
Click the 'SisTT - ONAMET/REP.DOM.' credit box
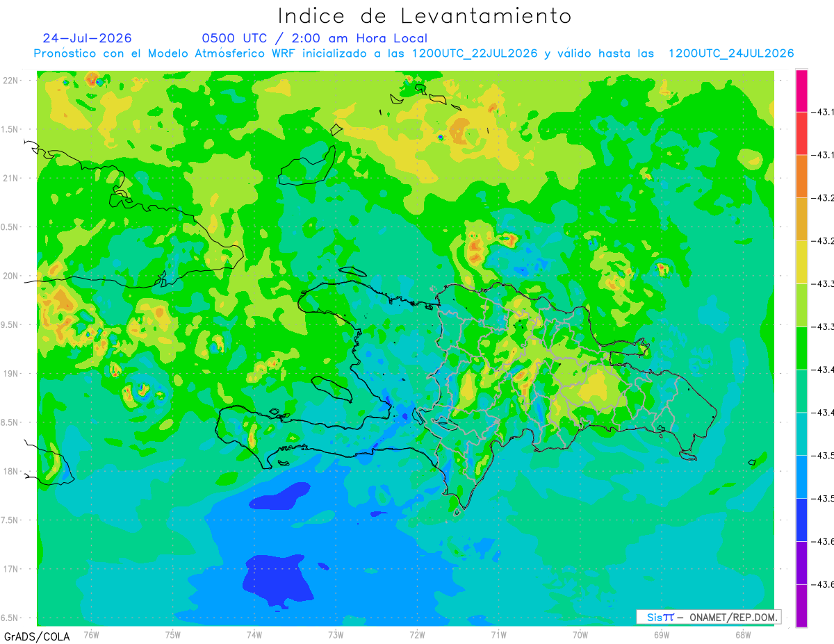point(708,617)
